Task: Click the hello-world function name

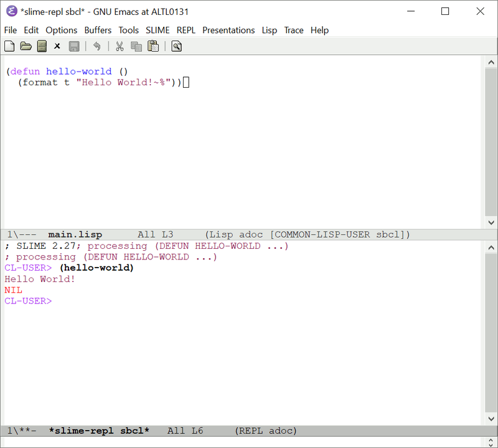Action: tap(78, 71)
